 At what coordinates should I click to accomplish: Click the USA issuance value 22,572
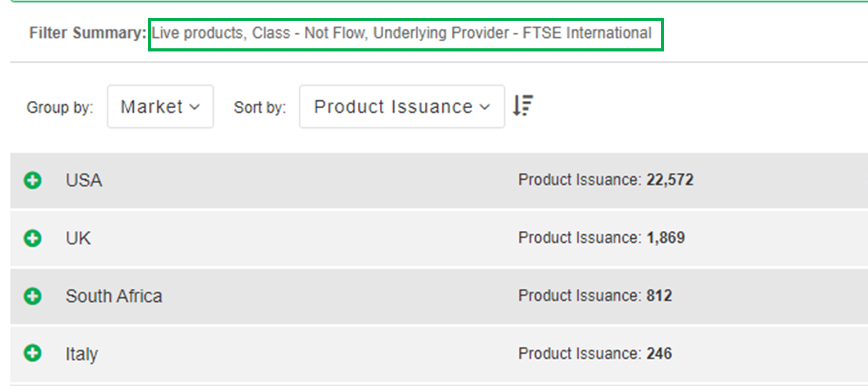[670, 180]
